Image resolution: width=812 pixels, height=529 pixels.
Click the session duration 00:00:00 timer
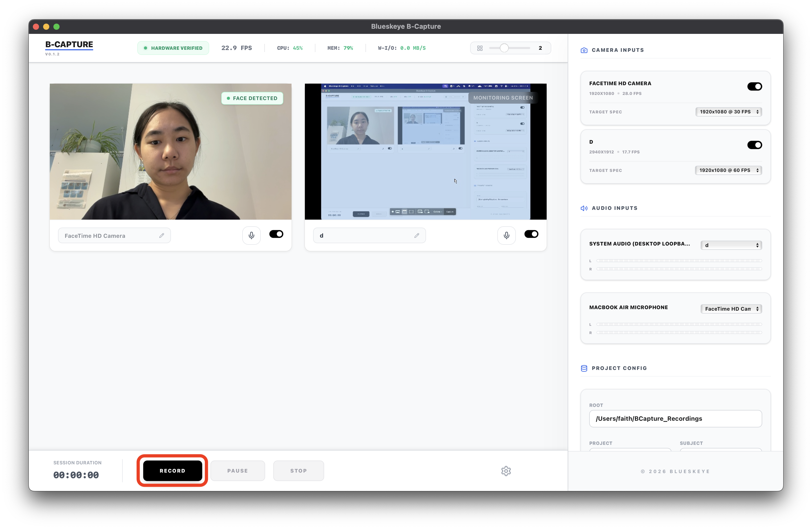[76, 475]
